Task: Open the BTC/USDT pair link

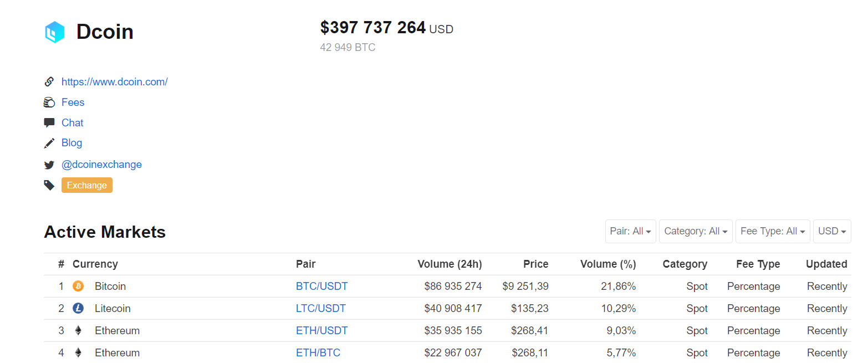Action: pyautogui.click(x=322, y=286)
